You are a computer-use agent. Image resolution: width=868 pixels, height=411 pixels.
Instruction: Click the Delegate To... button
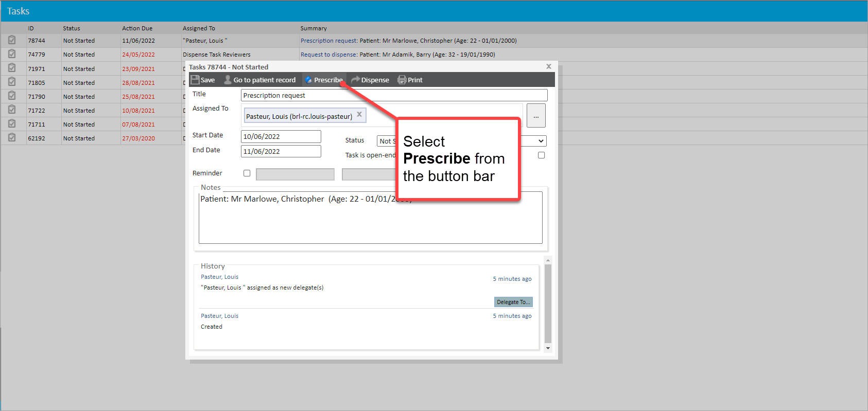[x=513, y=302]
